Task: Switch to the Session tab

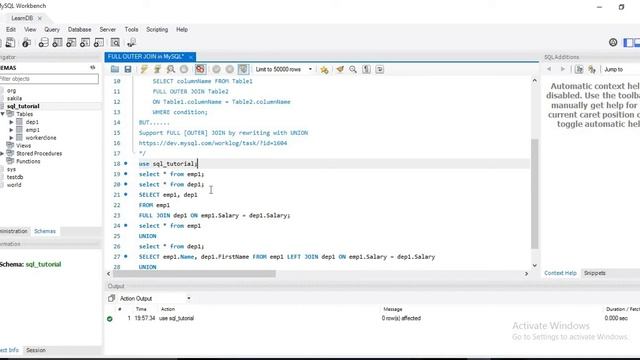Action: coord(36,350)
